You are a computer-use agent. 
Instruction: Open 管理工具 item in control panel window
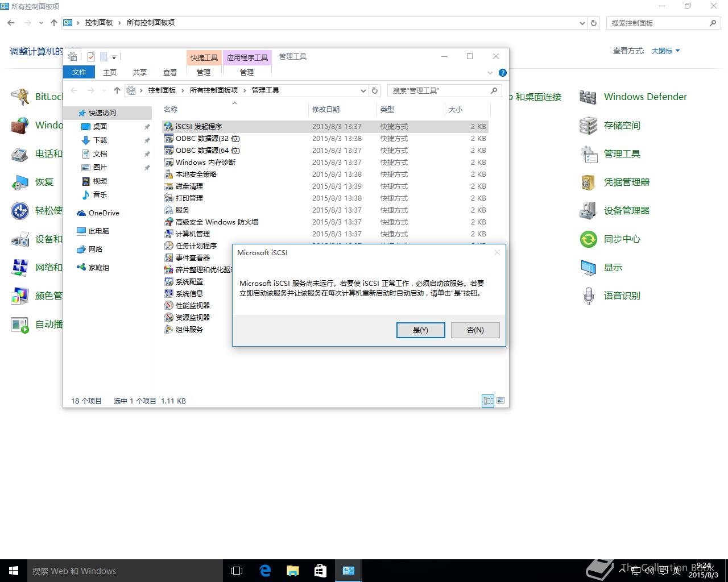[610, 153]
